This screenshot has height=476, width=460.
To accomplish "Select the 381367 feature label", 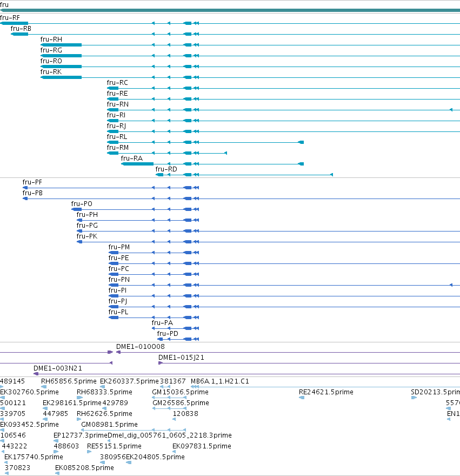I will pos(172,381).
